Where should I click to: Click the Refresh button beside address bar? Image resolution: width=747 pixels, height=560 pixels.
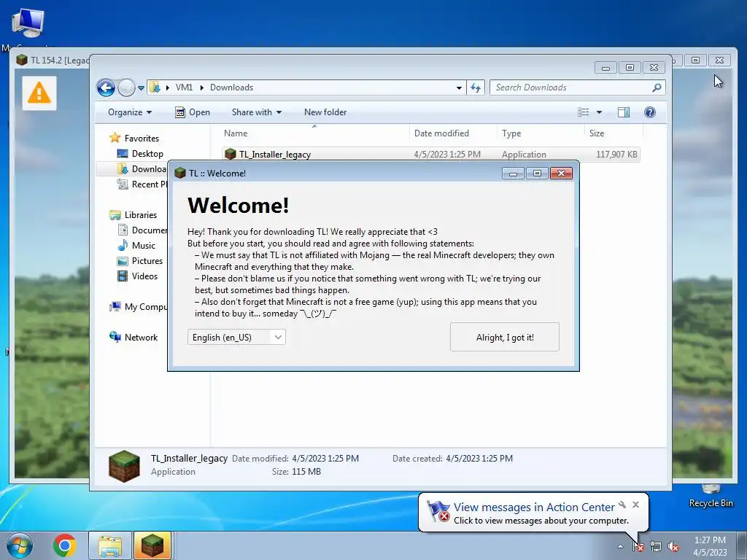(x=476, y=87)
